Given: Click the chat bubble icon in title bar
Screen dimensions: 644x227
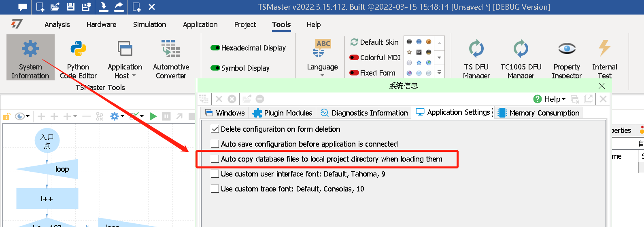Looking at the screenshot, I should coord(23,7).
